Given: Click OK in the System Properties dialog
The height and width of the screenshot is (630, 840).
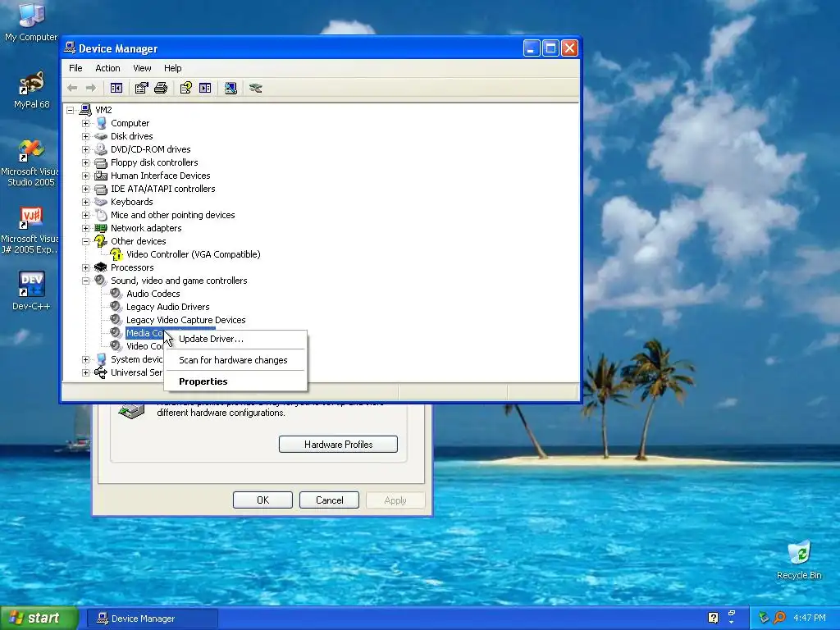Looking at the screenshot, I should 262,500.
